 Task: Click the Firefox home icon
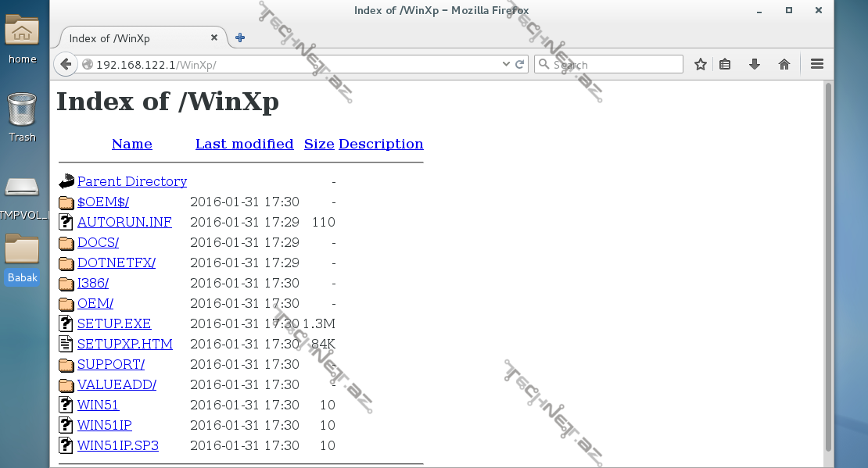pos(784,65)
